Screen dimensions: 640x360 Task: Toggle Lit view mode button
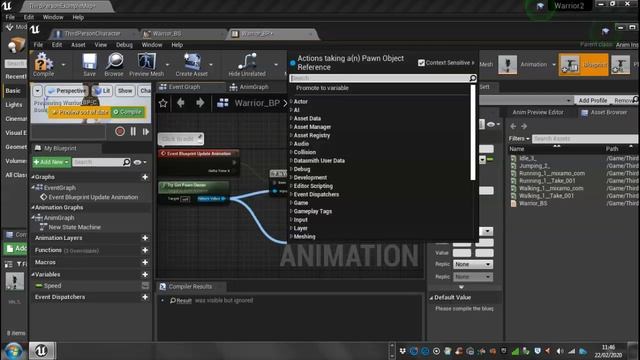102,91
